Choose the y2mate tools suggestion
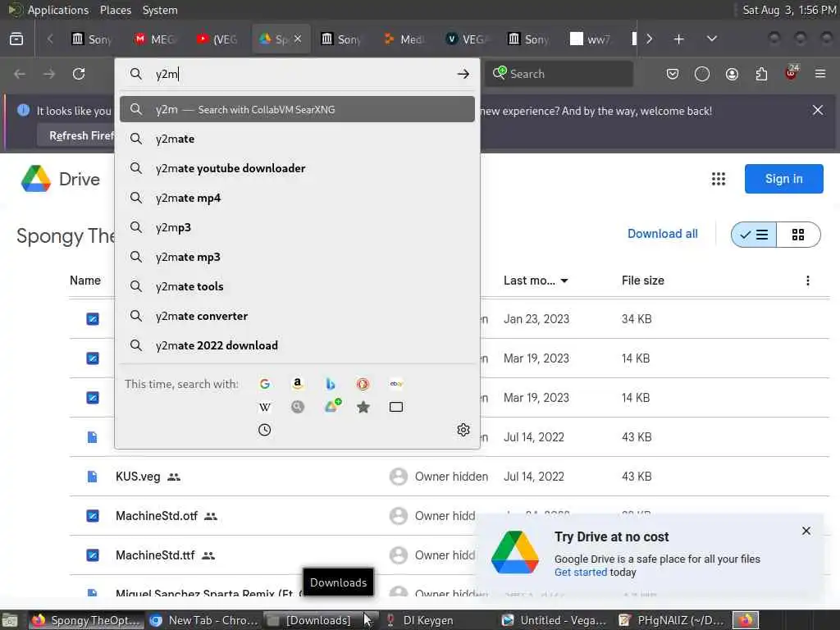840x630 pixels. click(x=297, y=286)
